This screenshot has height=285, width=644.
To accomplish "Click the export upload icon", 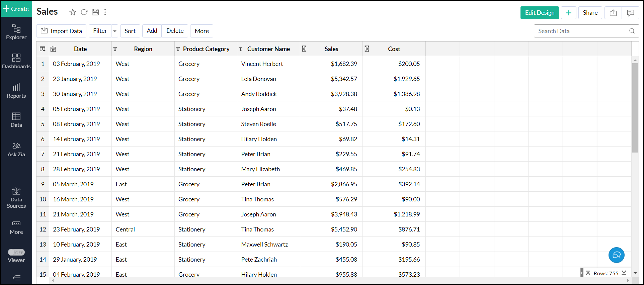I will [613, 13].
